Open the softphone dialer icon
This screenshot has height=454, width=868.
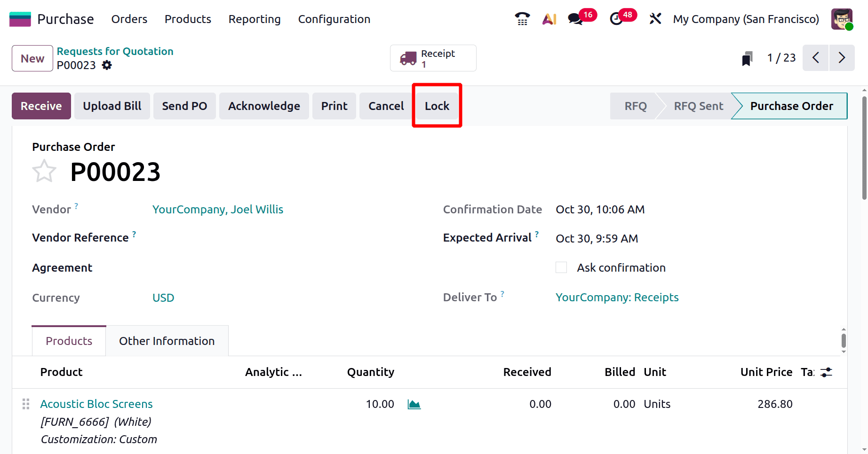click(x=522, y=19)
